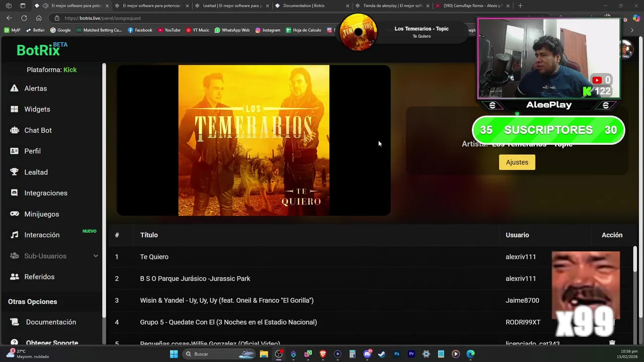Click the Perfil card icon

[x=14, y=151]
